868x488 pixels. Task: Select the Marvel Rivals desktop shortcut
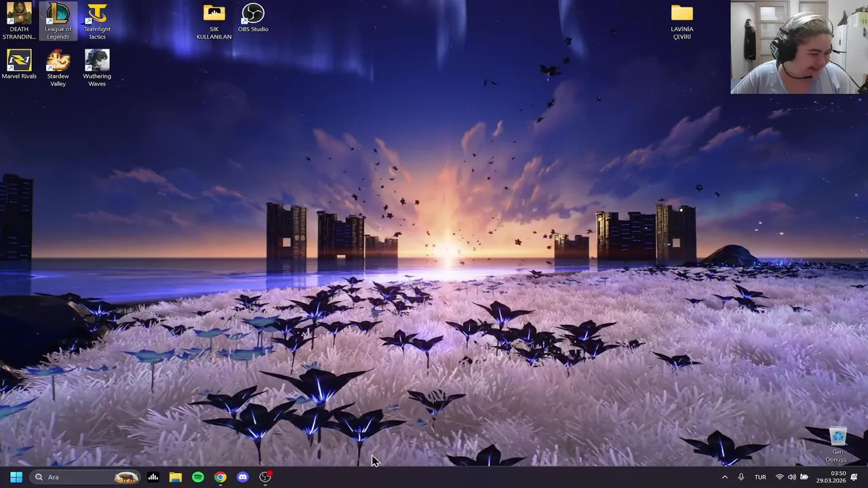click(x=19, y=65)
